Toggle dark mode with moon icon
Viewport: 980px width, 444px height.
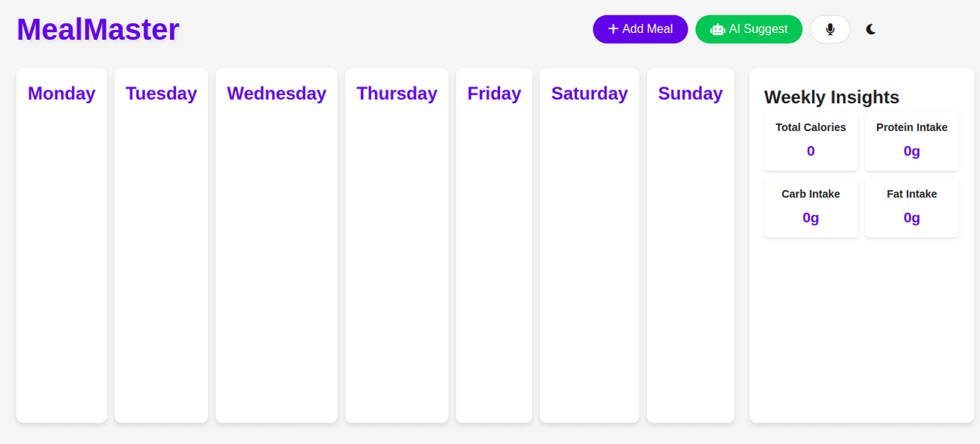click(x=871, y=29)
